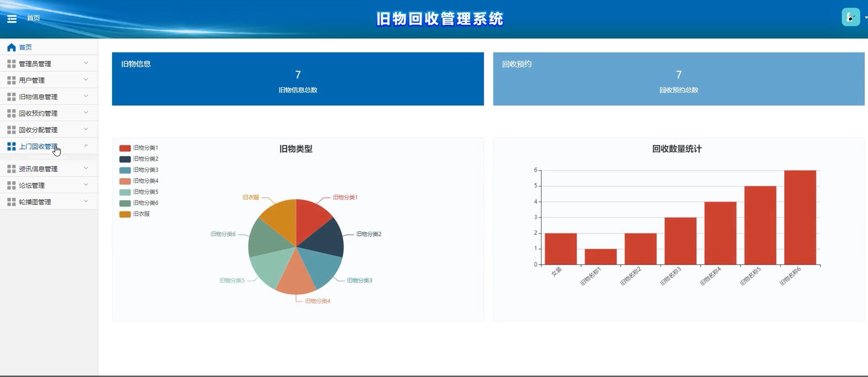Click the grid icon beside 论坛管理
Image resolution: width=868 pixels, height=377 pixels.
11,186
